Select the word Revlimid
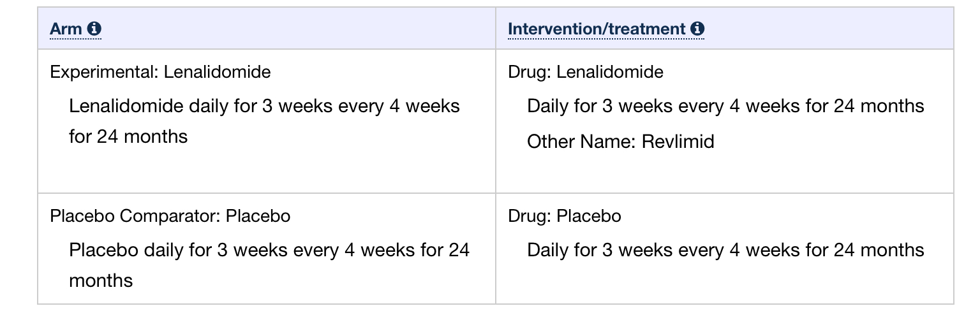The height and width of the screenshot is (313, 980). pyautogui.click(x=678, y=141)
